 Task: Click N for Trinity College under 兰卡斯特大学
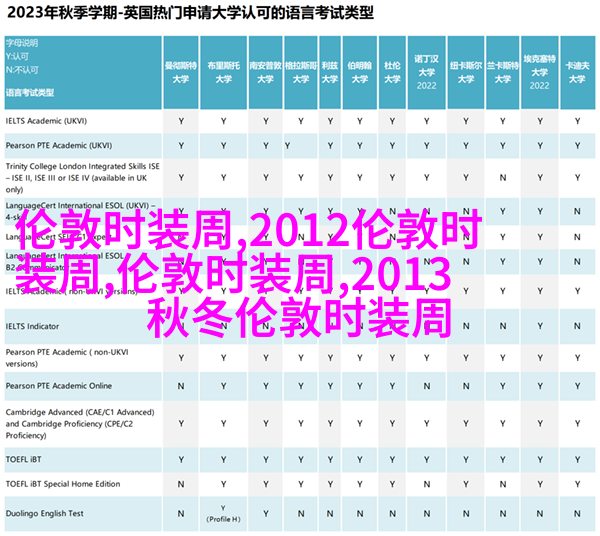coord(502,178)
